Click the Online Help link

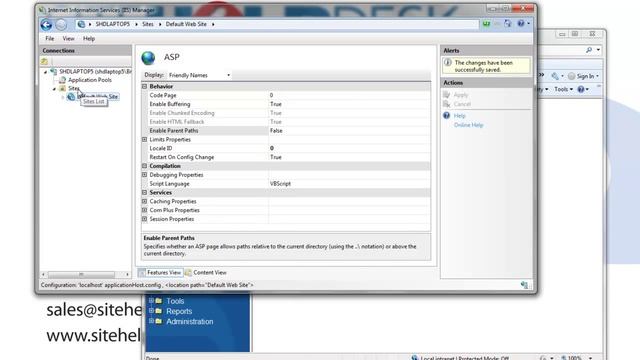[469, 125]
